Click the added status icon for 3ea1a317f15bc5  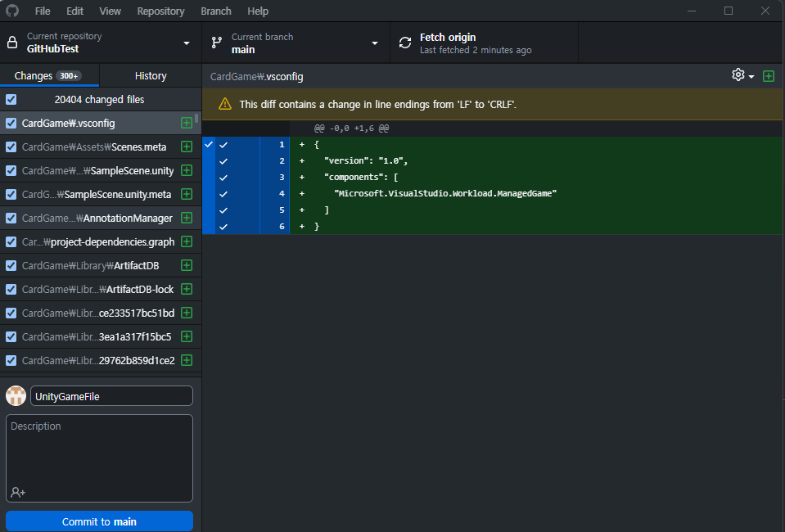[187, 336]
